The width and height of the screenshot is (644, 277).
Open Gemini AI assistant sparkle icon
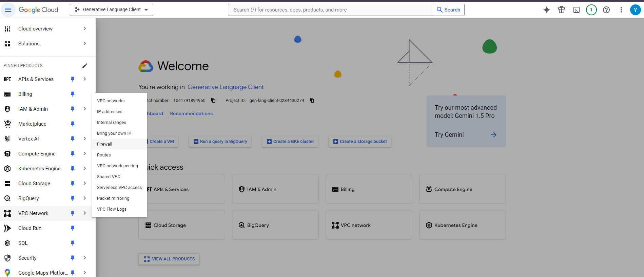coord(547,10)
